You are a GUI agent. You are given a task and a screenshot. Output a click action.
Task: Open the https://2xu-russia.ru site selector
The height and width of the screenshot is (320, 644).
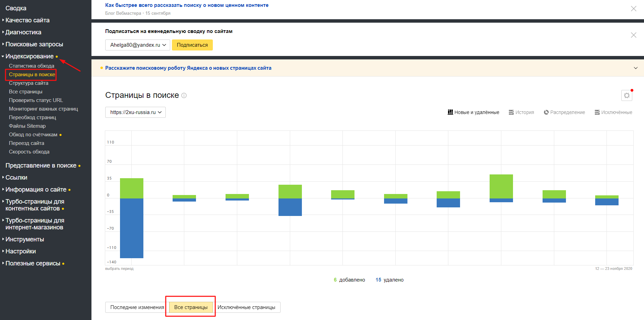135,112
